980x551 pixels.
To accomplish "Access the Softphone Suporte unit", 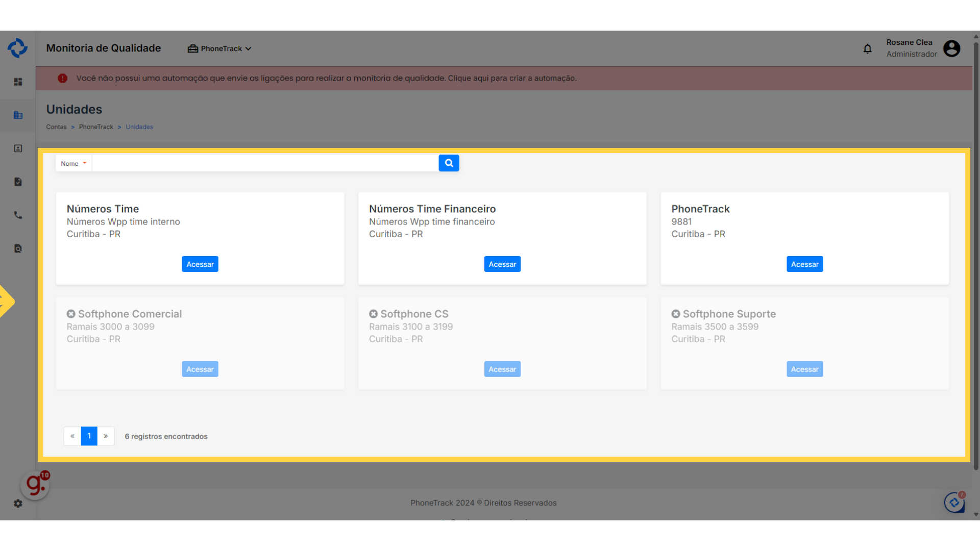I will pos(805,369).
